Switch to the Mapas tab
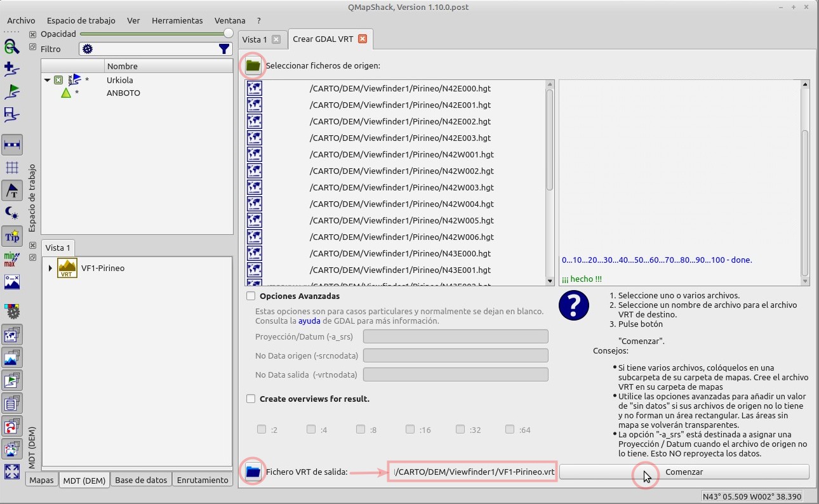 pyautogui.click(x=42, y=480)
